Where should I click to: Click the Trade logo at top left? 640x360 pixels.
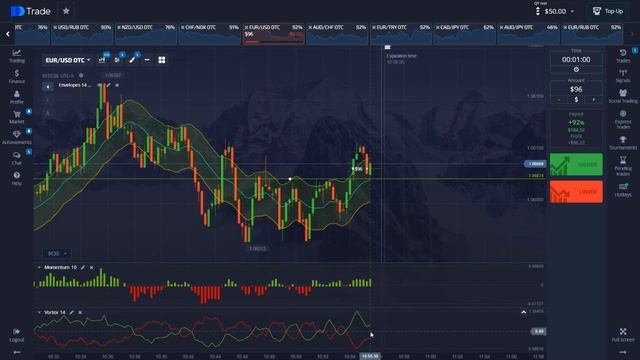(x=31, y=11)
